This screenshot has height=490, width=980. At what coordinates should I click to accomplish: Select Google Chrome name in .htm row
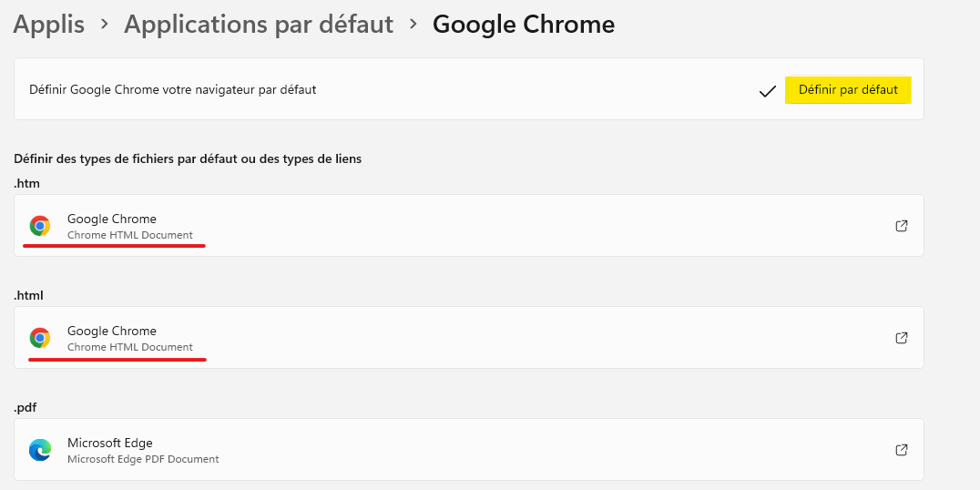coord(112,219)
